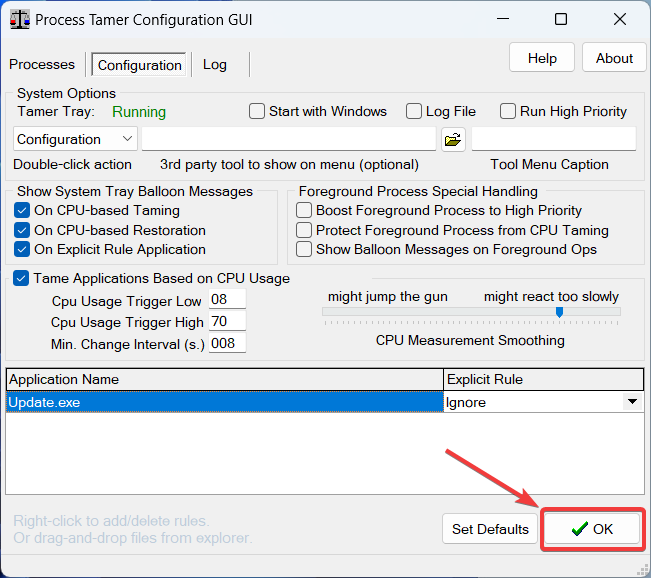Uncheck On CPU-based Taming
Image resolution: width=651 pixels, height=578 pixels.
(x=22, y=211)
